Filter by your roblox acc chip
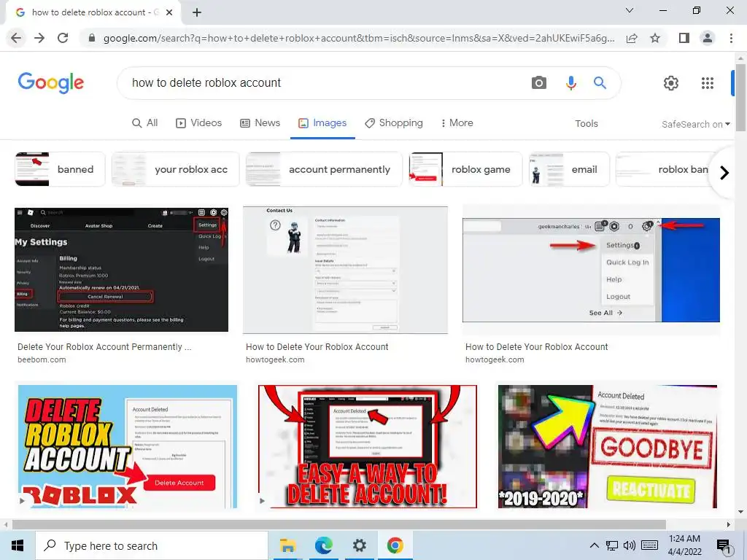Image resolution: width=747 pixels, height=560 pixels. tap(175, 169)
